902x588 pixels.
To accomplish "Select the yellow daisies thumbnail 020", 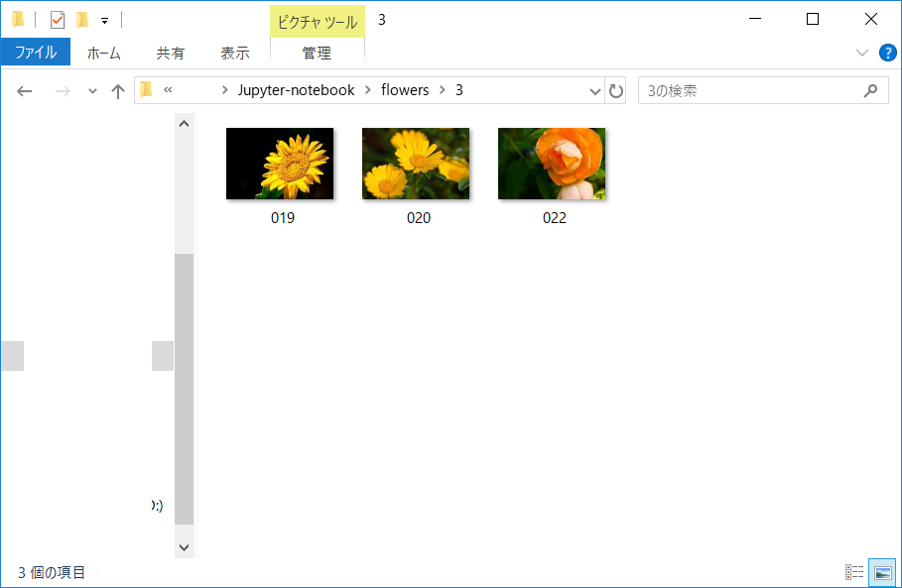I will point(416,164).
